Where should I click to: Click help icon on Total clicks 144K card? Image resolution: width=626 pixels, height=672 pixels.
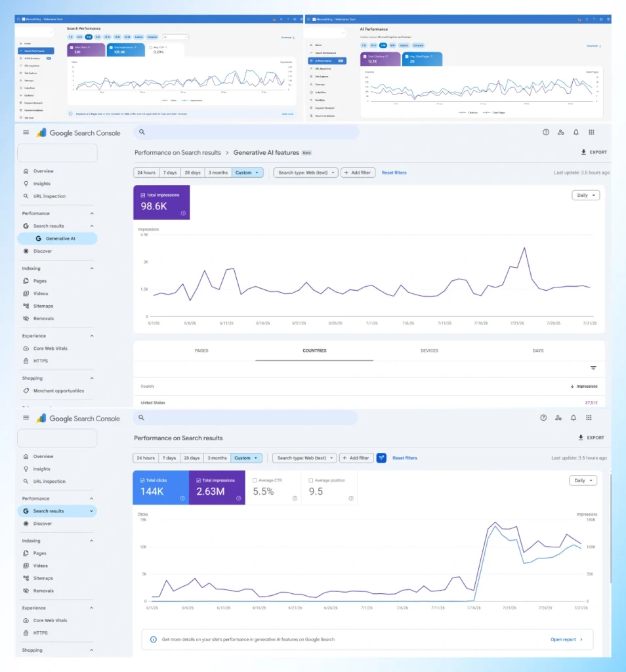[182, 499]
